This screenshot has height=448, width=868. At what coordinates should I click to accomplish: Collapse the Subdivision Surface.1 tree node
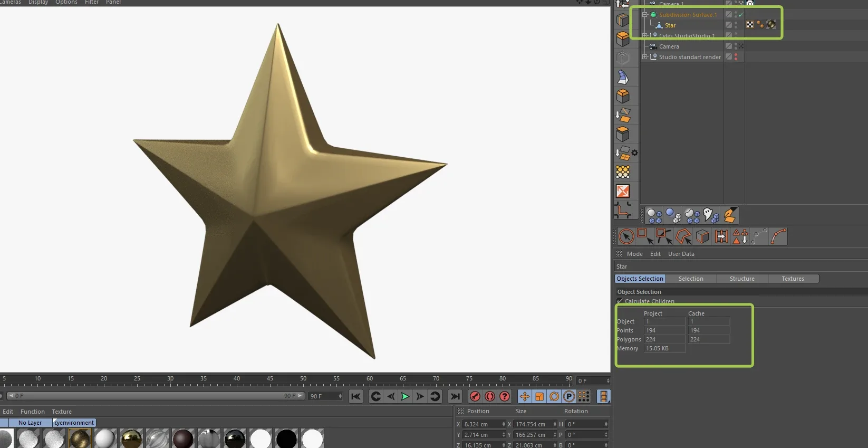[644, 15]
